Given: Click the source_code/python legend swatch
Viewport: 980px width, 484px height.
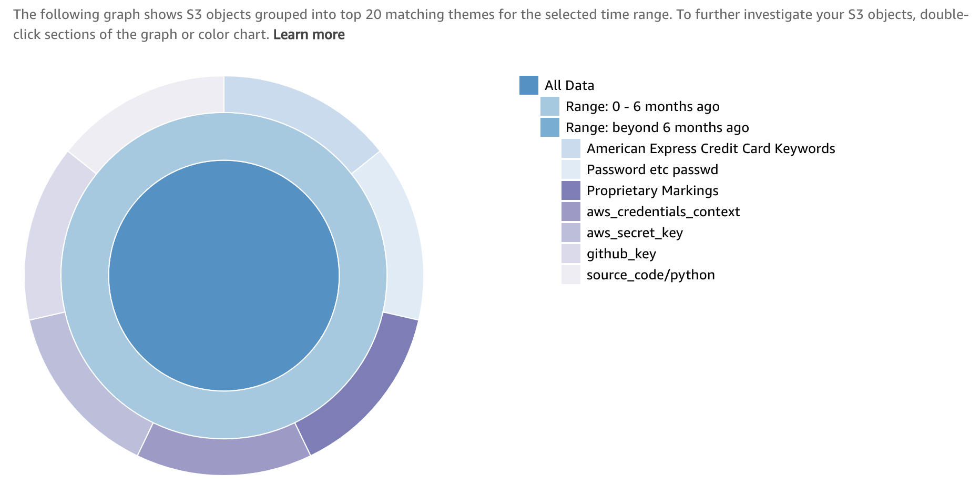Looking at the screenshot, I should 571,275.
